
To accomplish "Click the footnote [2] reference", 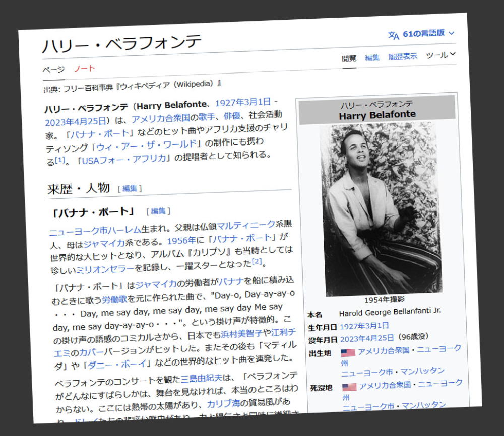I will (257, 262).
